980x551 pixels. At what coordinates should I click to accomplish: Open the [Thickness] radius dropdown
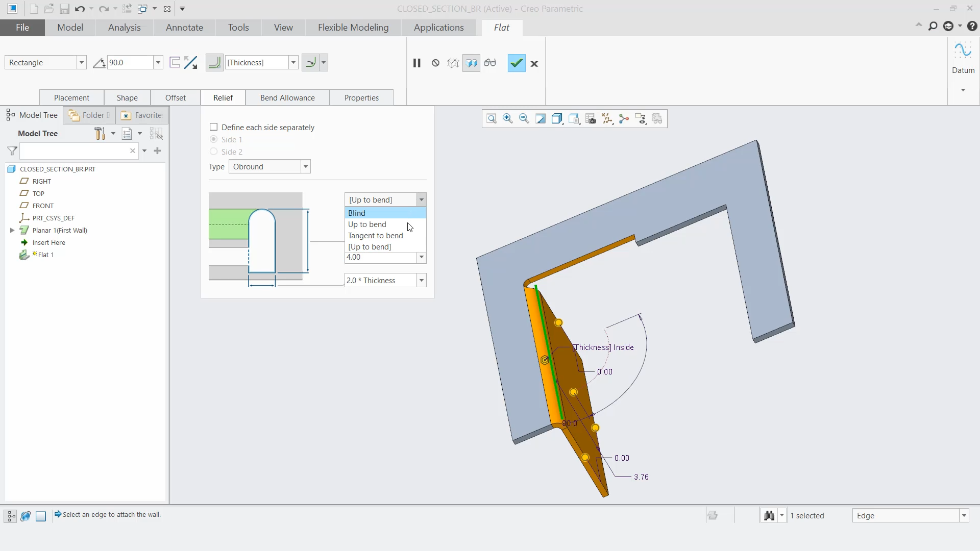coord(293,63)
